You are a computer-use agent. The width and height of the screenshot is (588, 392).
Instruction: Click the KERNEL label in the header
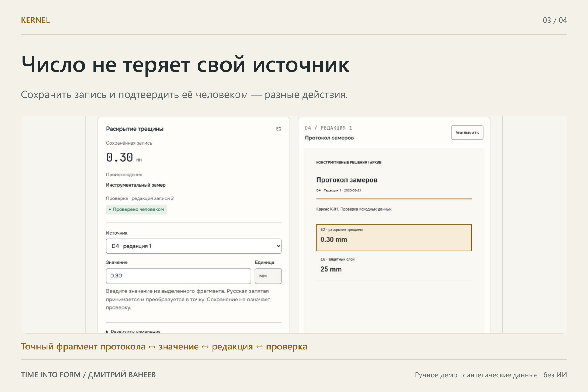pyautogui.click(x=35, y=20)
